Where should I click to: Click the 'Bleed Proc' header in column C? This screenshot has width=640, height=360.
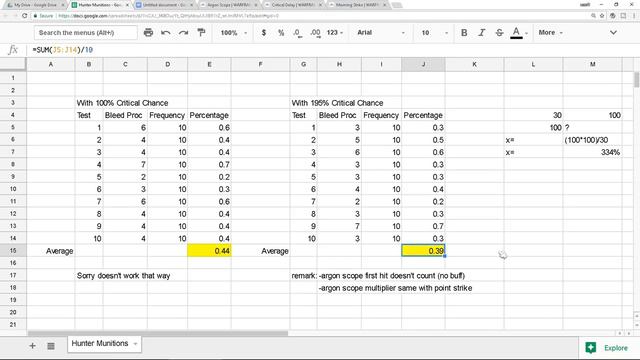coord(125,115)
